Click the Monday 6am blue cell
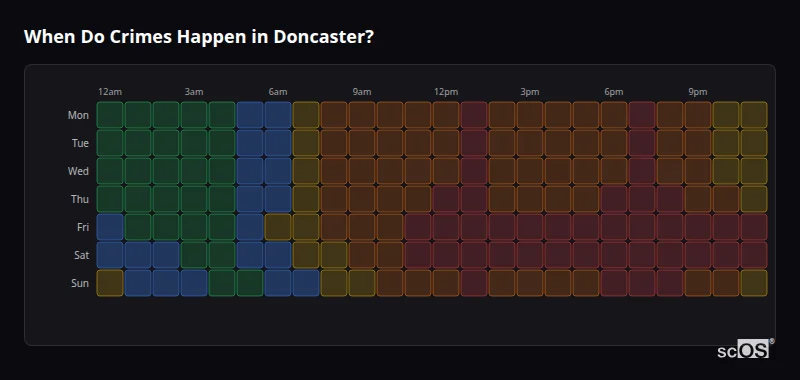 point(278,115)
